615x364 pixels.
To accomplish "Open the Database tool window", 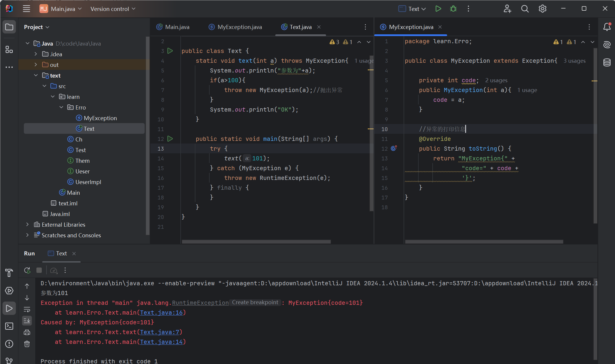I will (x=607, y=62).
